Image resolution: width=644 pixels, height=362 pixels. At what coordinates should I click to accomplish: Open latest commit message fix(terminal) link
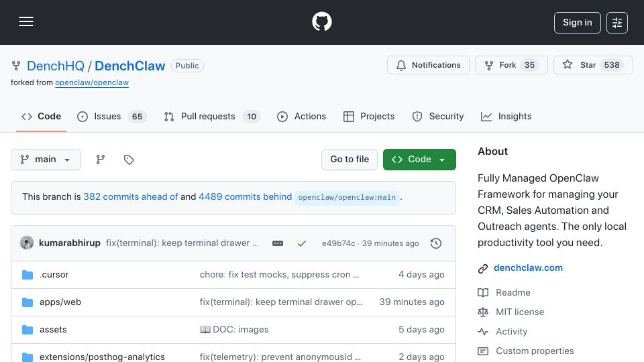pos(182,243)
